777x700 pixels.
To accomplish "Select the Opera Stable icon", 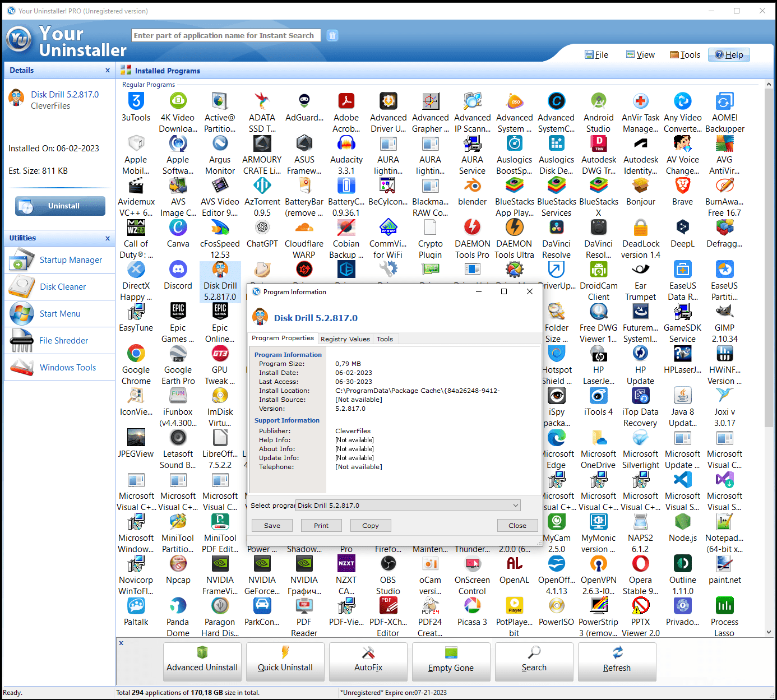I will pyautogui.click(x=641, y=564).
